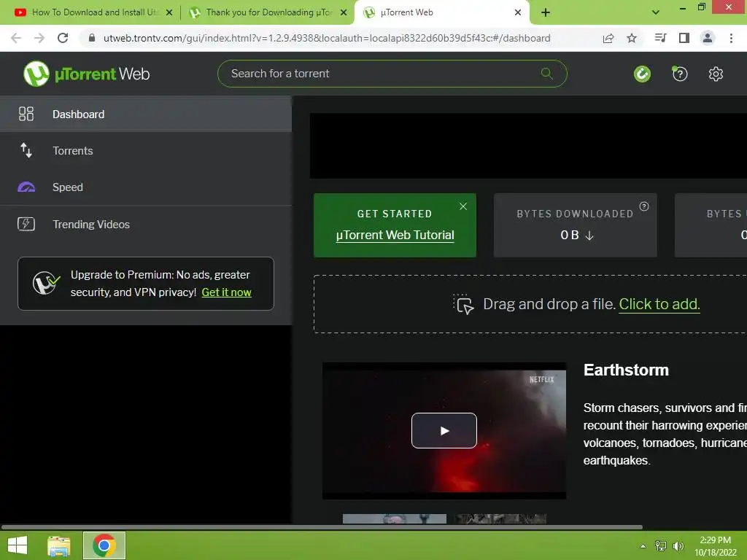Screen dimensions: 747x560
Task: Click the Click to add link
Action: click(659, 304)
